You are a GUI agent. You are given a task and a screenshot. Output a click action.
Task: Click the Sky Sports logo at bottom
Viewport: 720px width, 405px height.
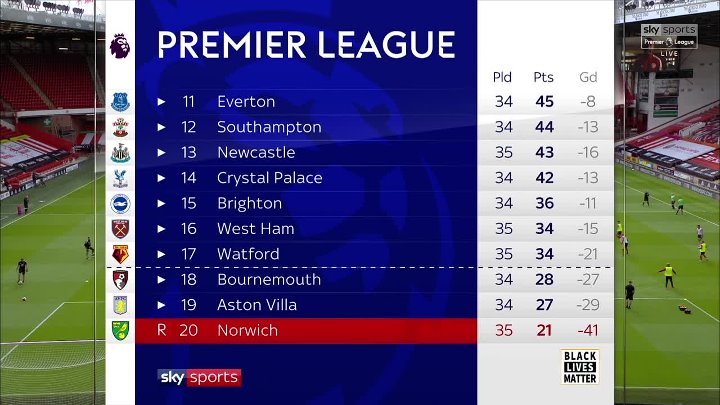200,377
